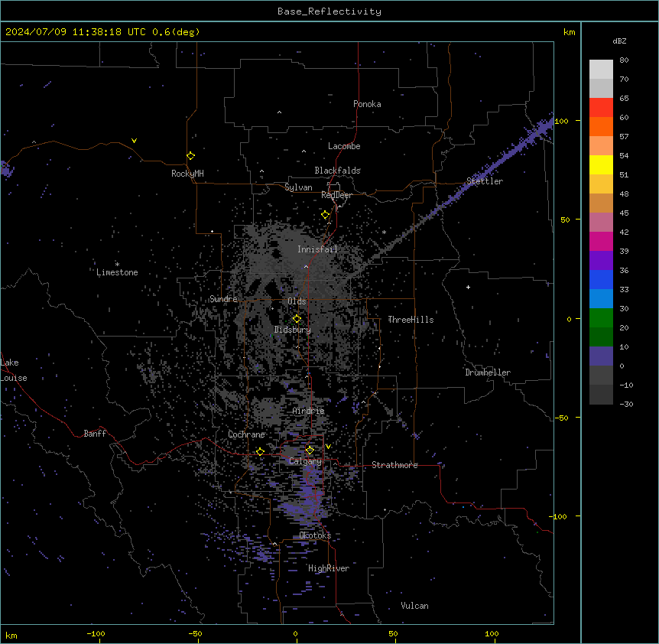Viewport: 659px width, 644px height.
Task: Pick the lightest gray 80 dBZ legend swatch
Action: [601, 69]
